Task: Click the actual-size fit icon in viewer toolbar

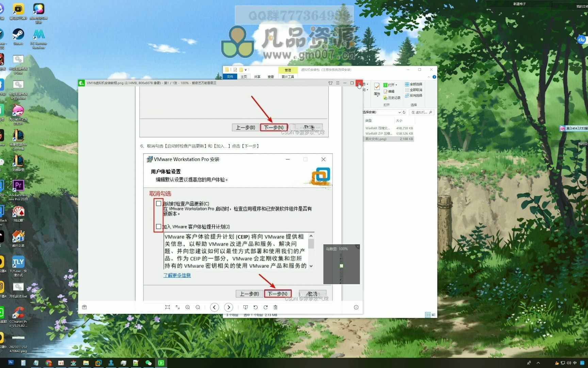Action: pos(167,307)
